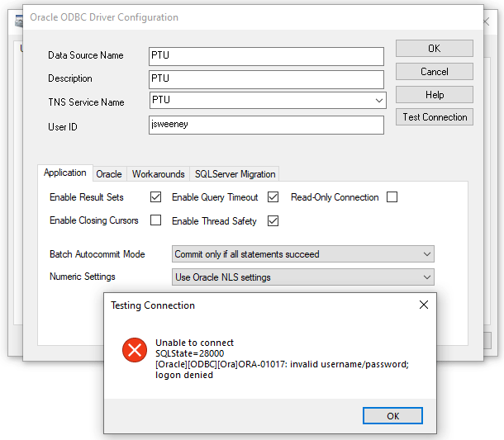Click the Data Source Name field
The image size is (504, 440).
click(x=266, y=56)
